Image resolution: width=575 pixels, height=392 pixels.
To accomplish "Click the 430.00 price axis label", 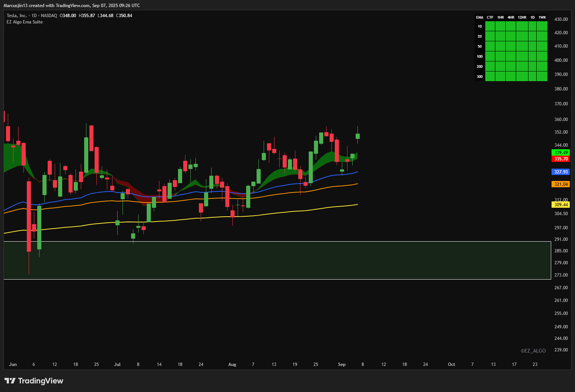I will 561,19.
